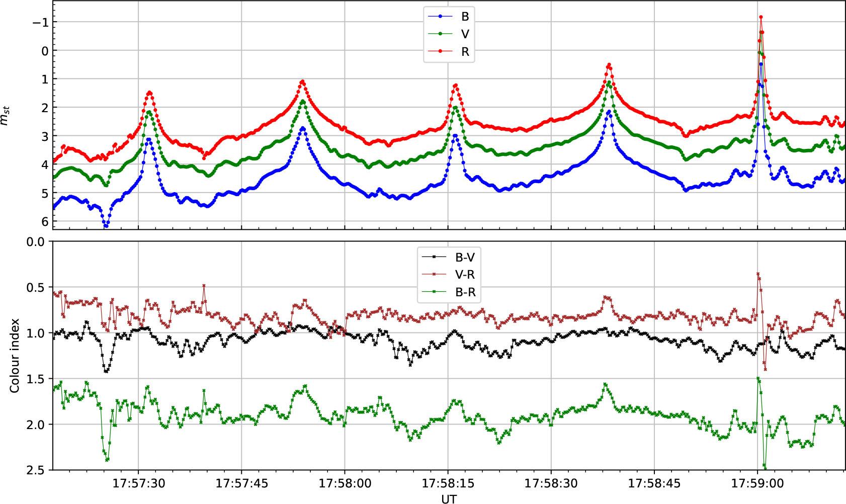Screen dimensions: 846x504
Task: Click the green V legend line marker
Action: [440, 34]
